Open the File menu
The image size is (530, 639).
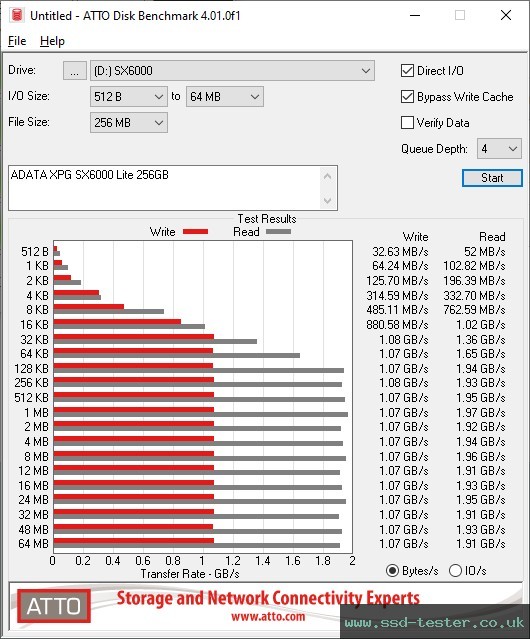coord(17,41)
